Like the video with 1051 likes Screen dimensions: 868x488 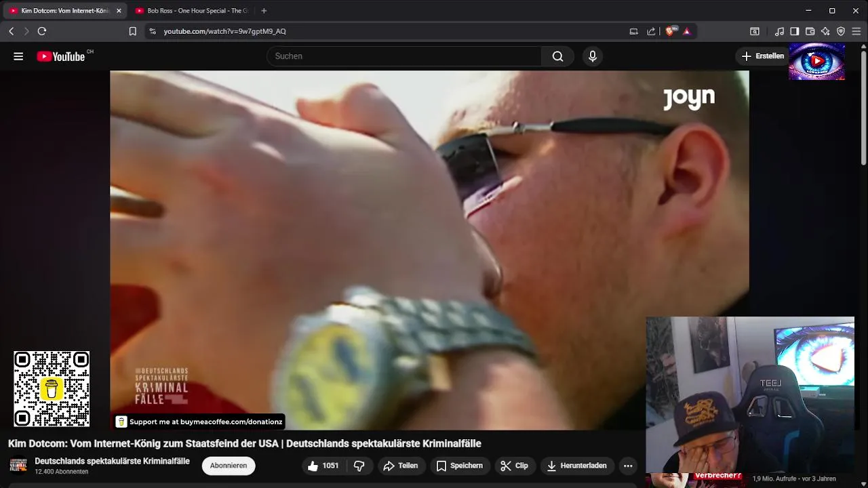323,466
